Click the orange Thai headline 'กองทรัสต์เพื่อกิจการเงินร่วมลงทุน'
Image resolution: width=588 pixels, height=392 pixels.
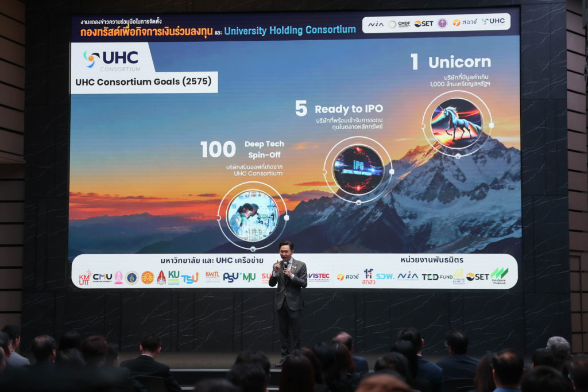[x=146, y=32]
